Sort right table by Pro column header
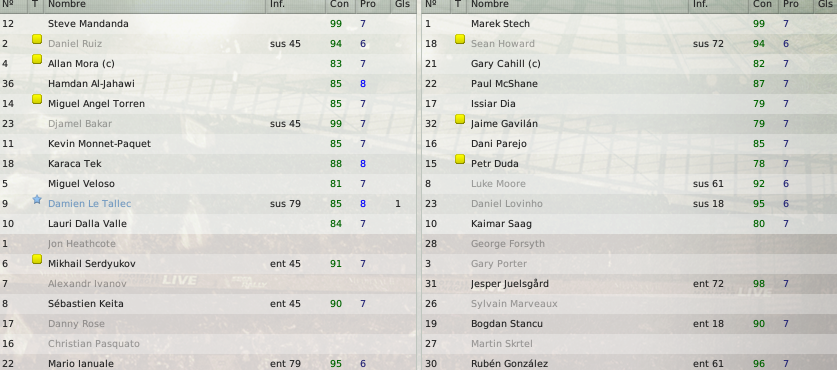 [x=791, y=5]
